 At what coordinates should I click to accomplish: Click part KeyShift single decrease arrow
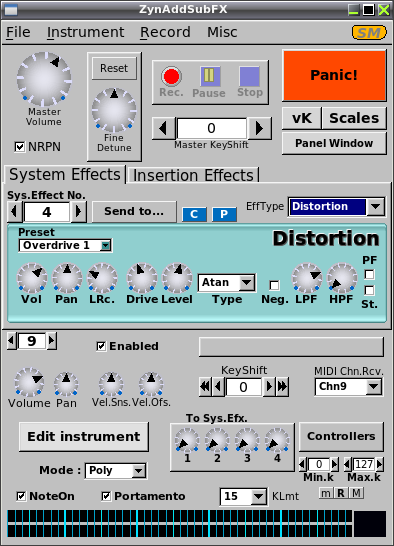[218, 387]
